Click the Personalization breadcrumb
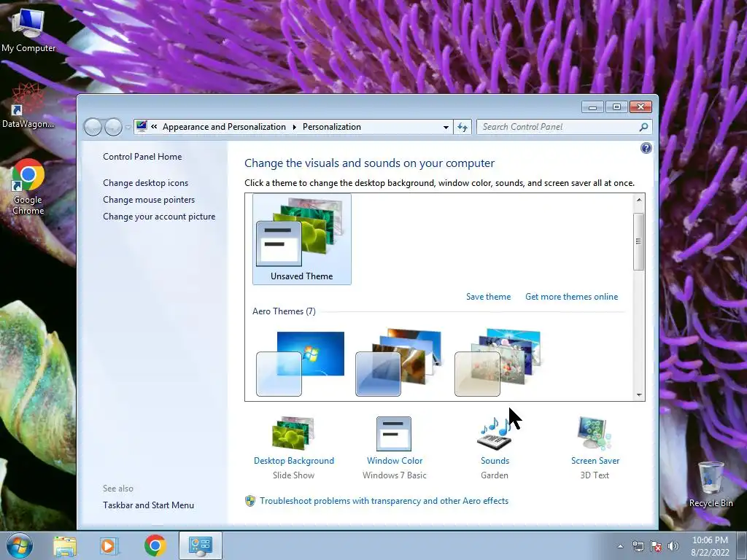 (x=332, y=127)
